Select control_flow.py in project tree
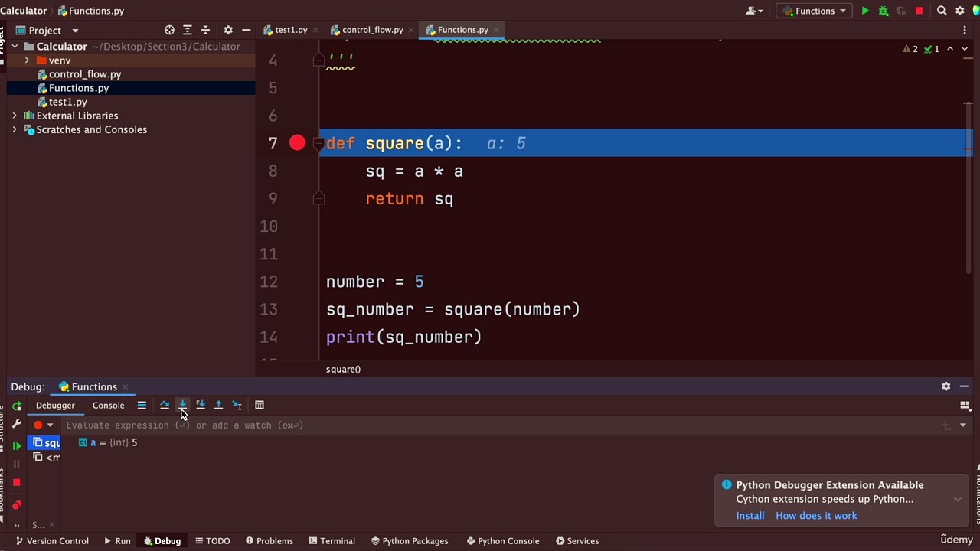The image size is (980, 551). pyautogui.click(x=85, y=74)
